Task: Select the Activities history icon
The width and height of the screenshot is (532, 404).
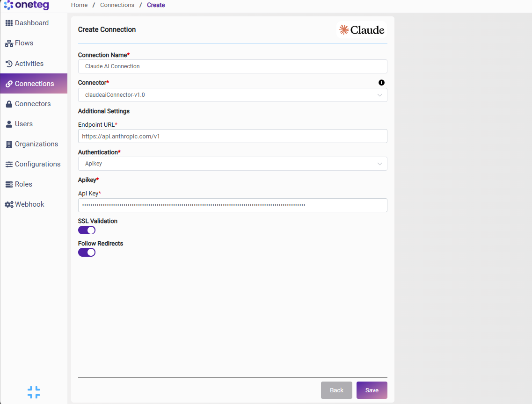Action: click(x=9, y=64)
